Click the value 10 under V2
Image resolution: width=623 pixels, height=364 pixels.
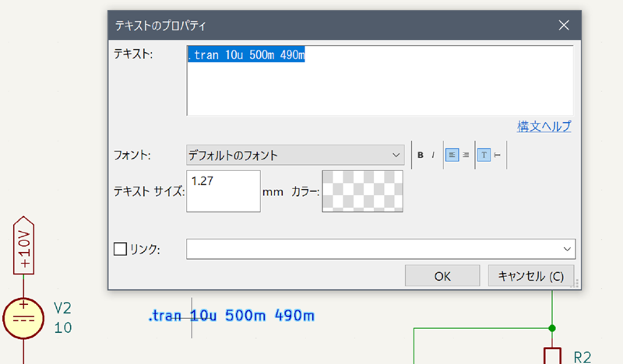63,328
